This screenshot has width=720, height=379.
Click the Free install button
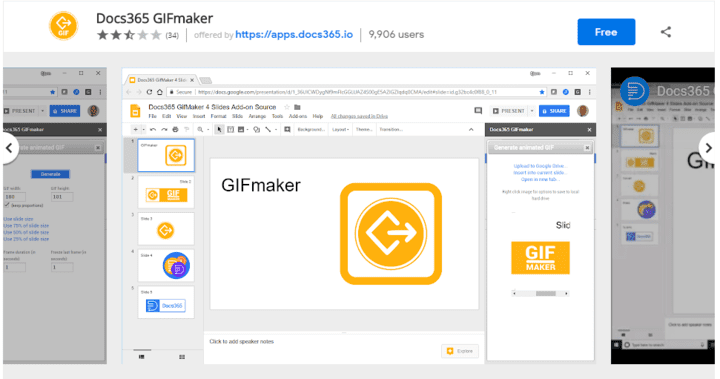(606, 32)
